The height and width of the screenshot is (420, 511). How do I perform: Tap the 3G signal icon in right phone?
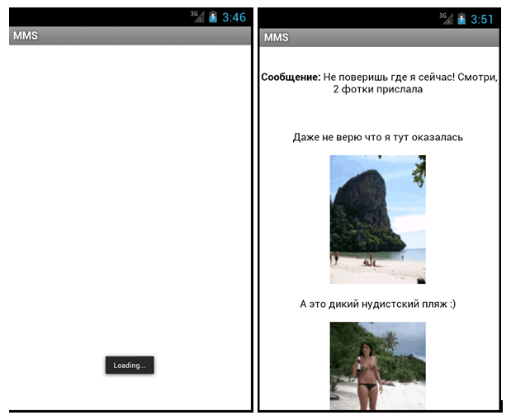coord(446,18)
